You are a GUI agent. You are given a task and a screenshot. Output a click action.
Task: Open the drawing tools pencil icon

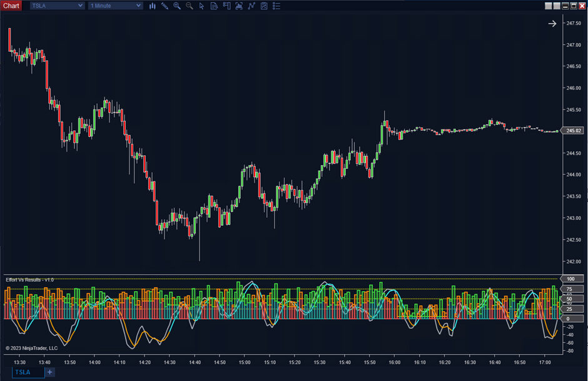pyautogui.click(x=165, y=6)
